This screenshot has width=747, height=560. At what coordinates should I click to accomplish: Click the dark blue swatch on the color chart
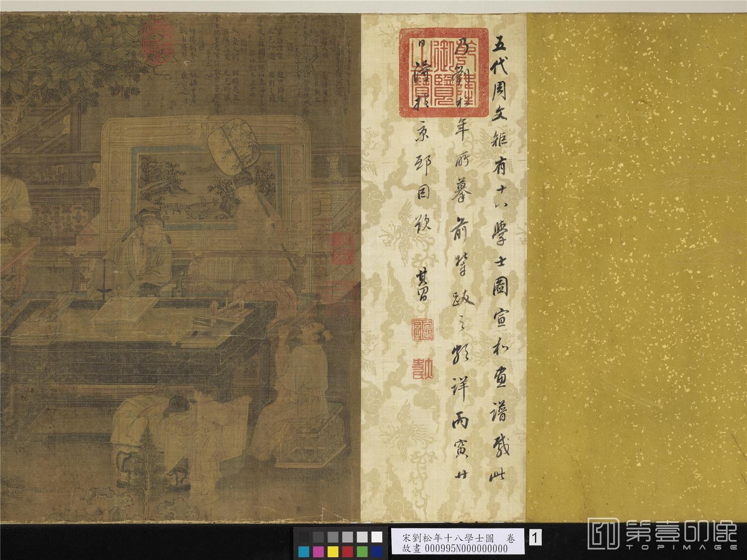[377, 552]
